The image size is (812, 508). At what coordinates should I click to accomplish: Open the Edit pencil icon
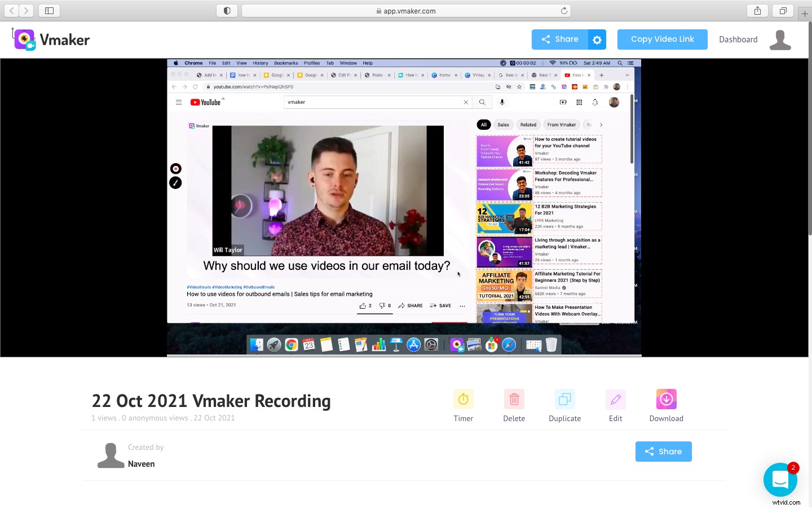tap(615, 399)
